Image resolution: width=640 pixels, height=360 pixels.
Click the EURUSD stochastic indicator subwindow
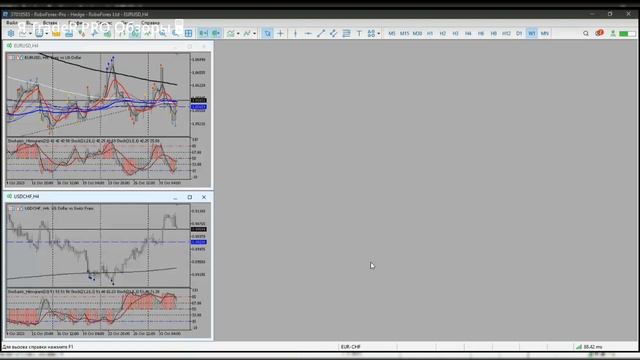click(98, 159)
